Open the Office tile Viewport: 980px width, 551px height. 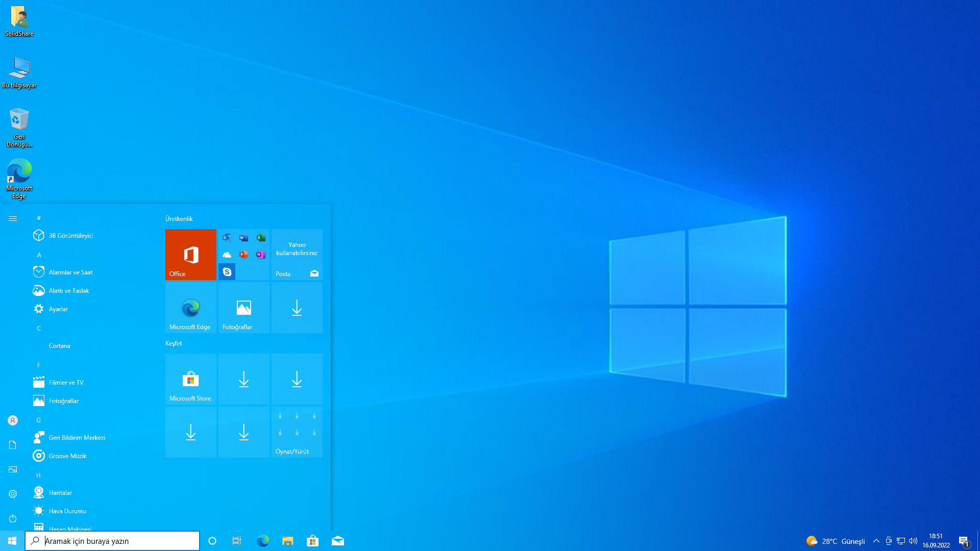[190, 255]
